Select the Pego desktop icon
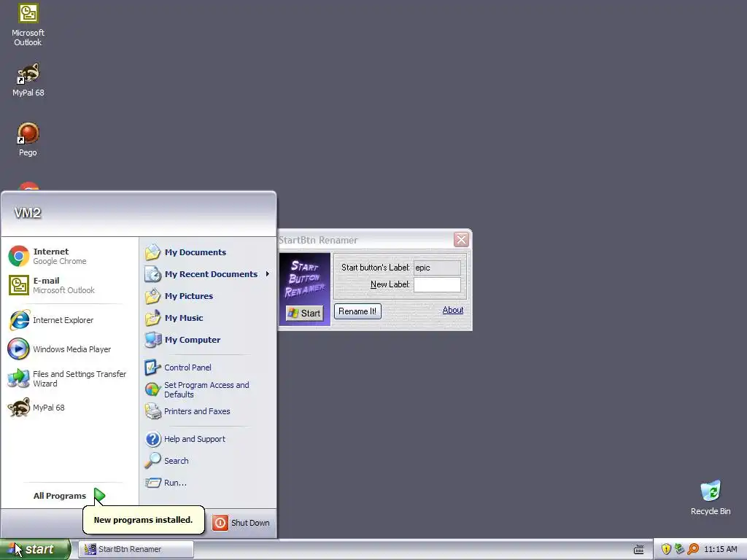Screen dimensions: 747x560 28,139
